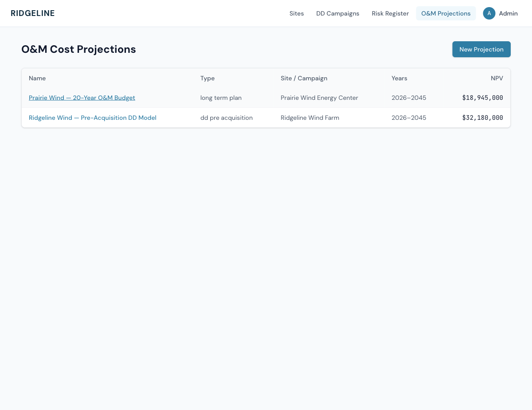532x410 pixels.
Task: Click the long term plan type label
Action: (221, 98)
